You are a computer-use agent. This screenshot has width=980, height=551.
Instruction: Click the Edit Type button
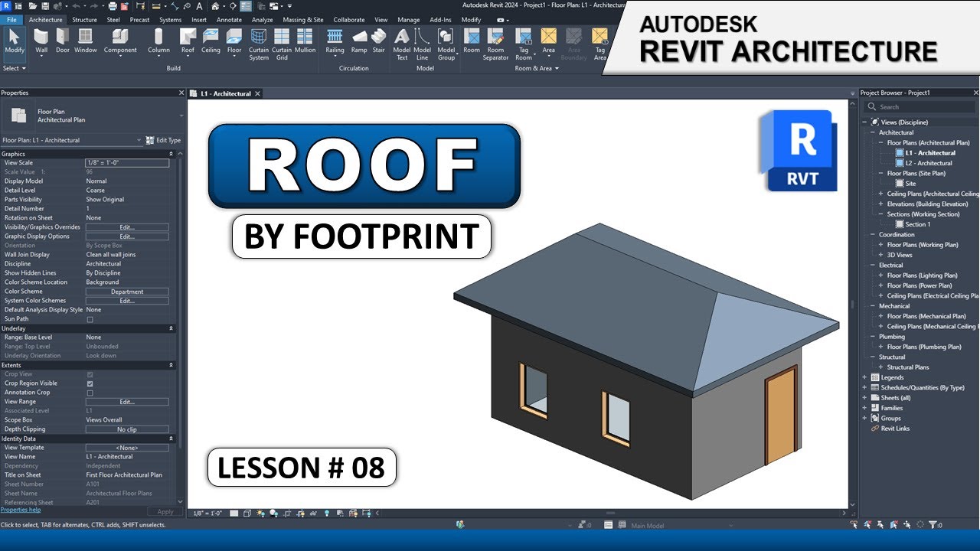(x=164, y=140)
